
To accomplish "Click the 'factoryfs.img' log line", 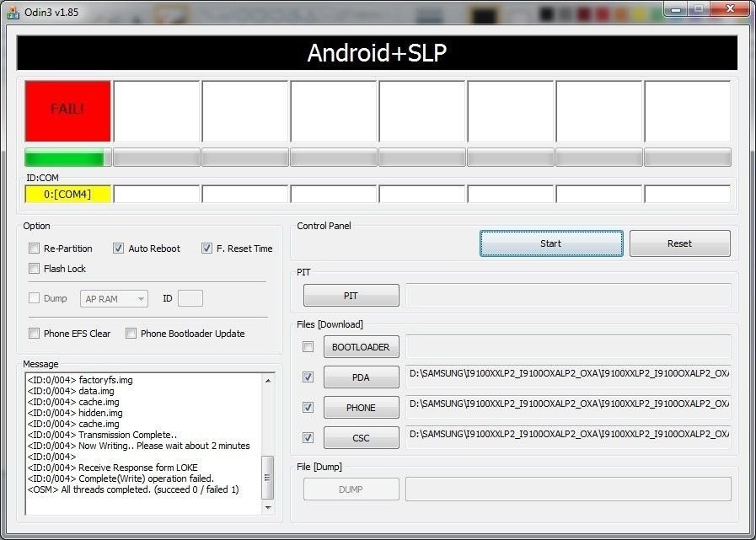I will [80, 380].
